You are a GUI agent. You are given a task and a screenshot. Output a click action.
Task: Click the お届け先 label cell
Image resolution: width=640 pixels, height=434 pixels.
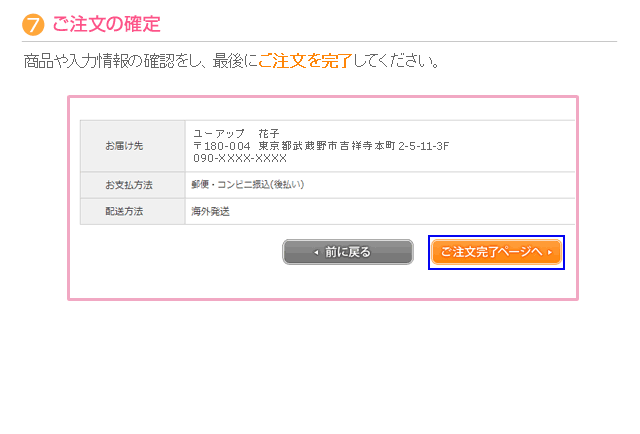[124, 146]
